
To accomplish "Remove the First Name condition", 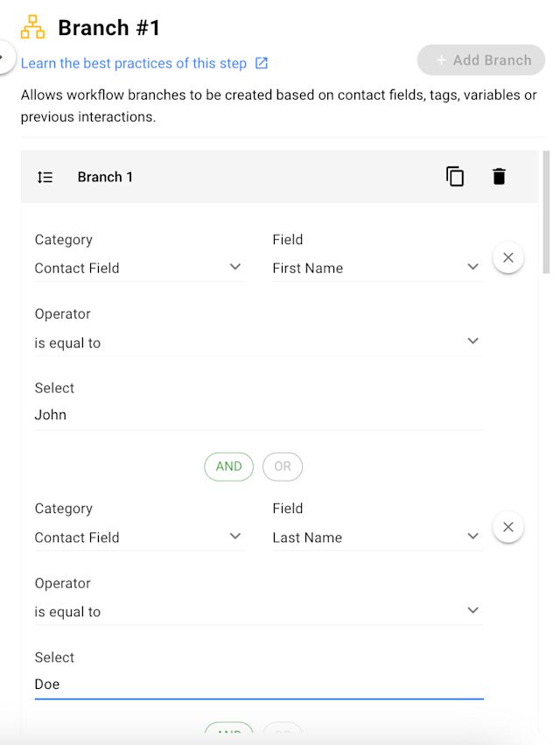I will [x=508, y=258].
